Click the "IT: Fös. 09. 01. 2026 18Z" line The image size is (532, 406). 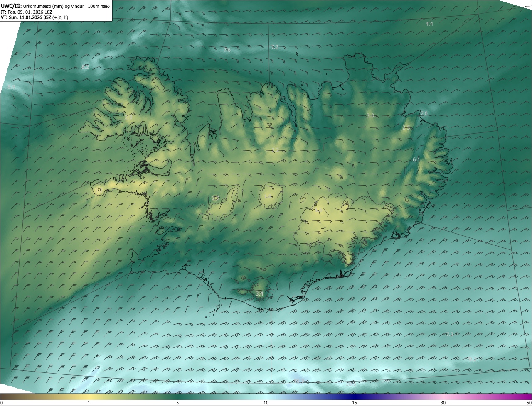point(27,12)
